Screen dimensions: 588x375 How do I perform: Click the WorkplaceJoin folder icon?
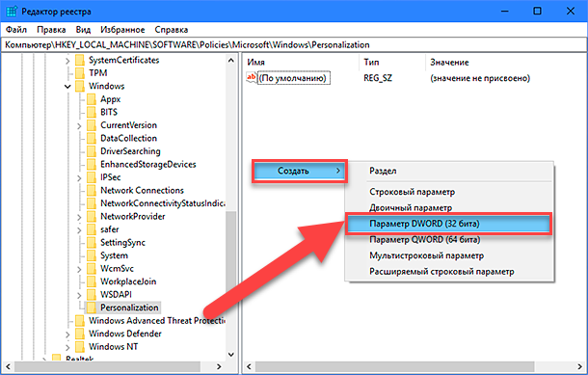tap(92, 281)
